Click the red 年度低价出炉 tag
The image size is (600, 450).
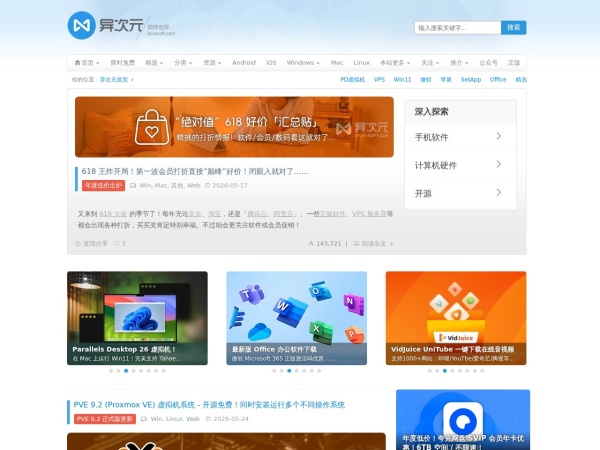tap(103, 186)
